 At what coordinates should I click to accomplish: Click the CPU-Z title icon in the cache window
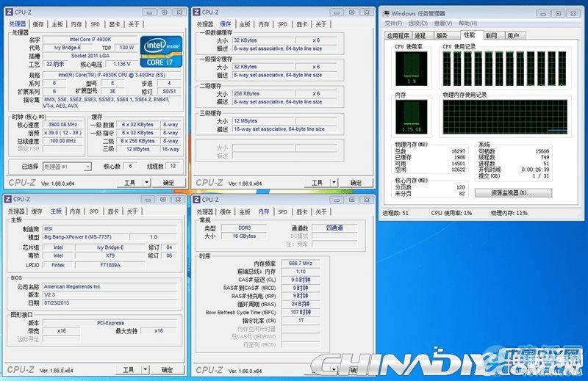196,12
